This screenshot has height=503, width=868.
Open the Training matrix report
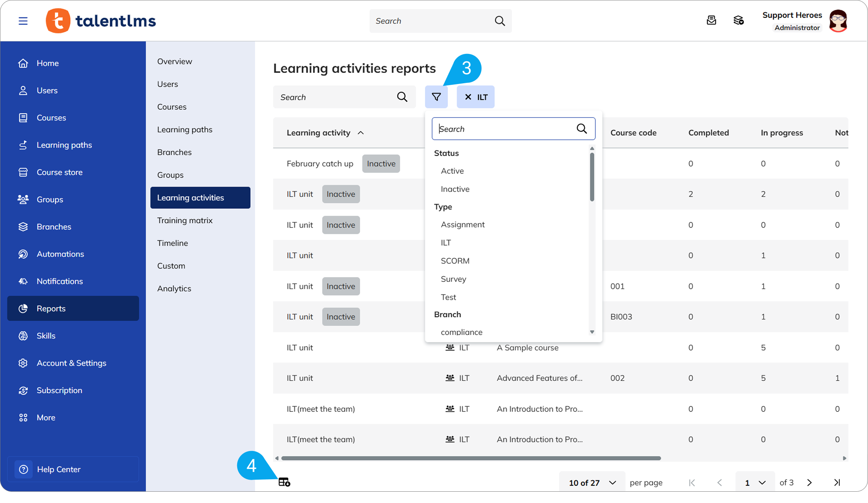coord(185,220)
